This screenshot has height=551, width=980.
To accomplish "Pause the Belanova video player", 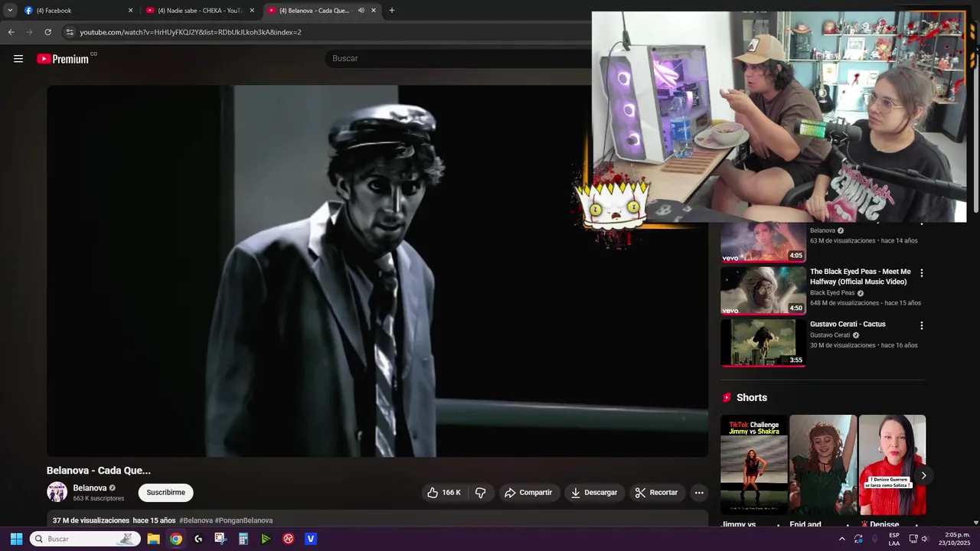I will [x=377, y=271].
